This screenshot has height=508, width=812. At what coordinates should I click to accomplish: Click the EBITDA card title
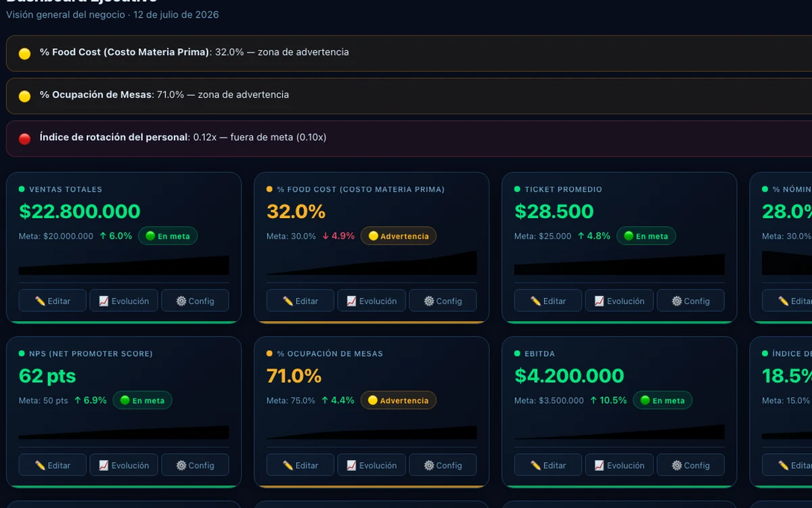[x=540, y=354]
